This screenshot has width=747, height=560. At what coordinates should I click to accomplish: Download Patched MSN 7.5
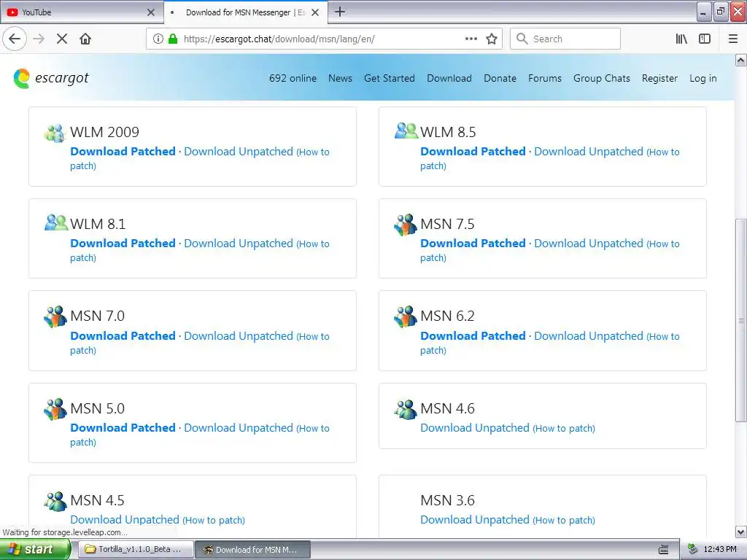click(473, 244)
